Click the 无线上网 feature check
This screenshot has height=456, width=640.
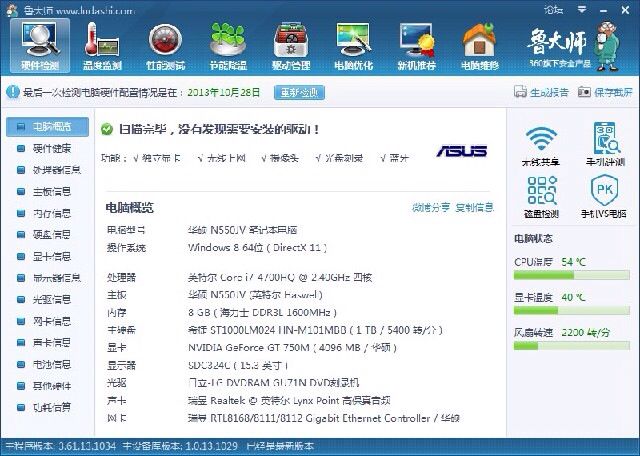coord(221,158)
